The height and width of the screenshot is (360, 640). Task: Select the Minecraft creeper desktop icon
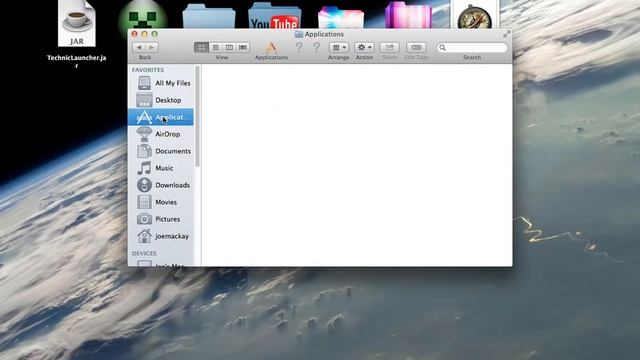(x=143, y=16)
